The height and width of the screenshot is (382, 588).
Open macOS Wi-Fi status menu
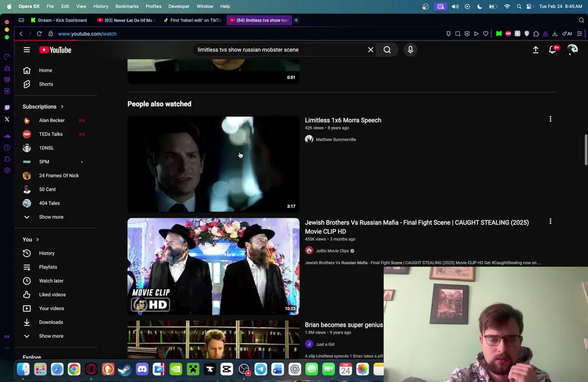[x=507, y=6]
